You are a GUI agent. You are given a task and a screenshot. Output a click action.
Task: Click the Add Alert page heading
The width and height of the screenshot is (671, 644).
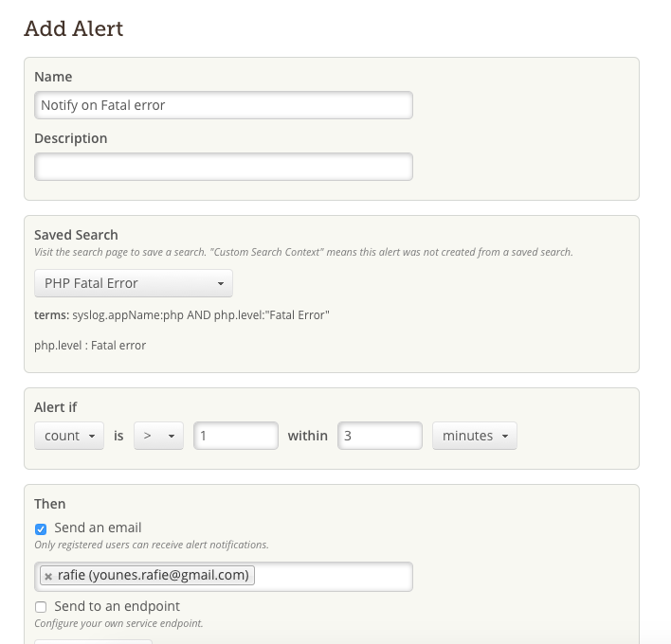click(x=74, y=28)
